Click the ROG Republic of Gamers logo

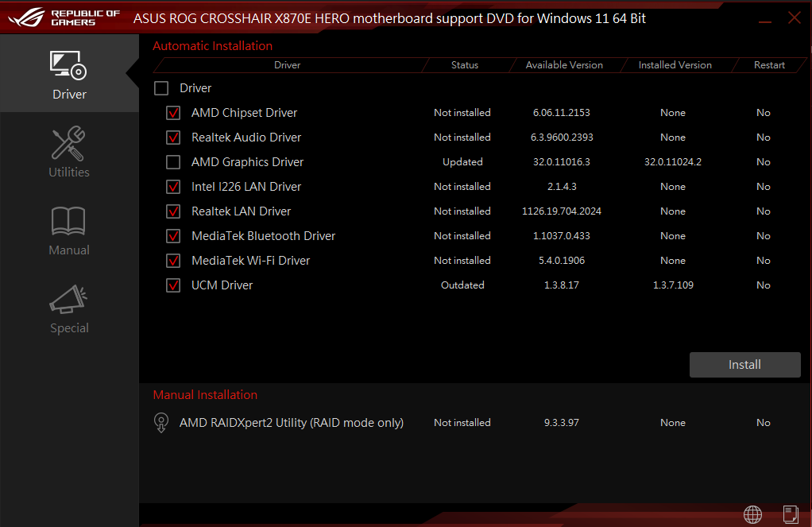coord(64,17)
